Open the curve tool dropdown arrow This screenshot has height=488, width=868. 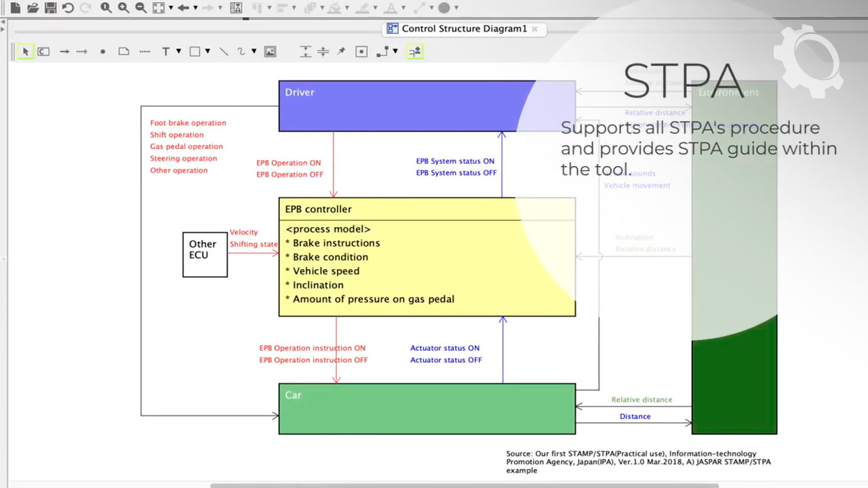click(253, 52)
